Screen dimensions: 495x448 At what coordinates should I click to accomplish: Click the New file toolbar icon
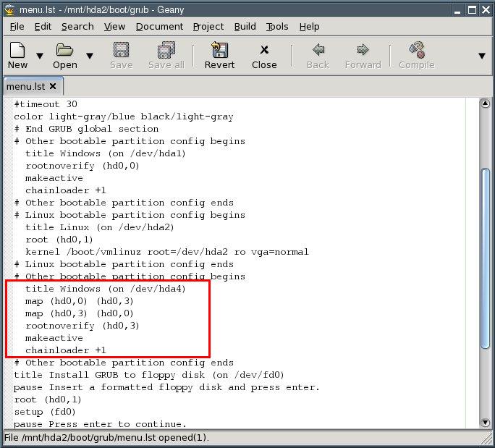(17, 51)
